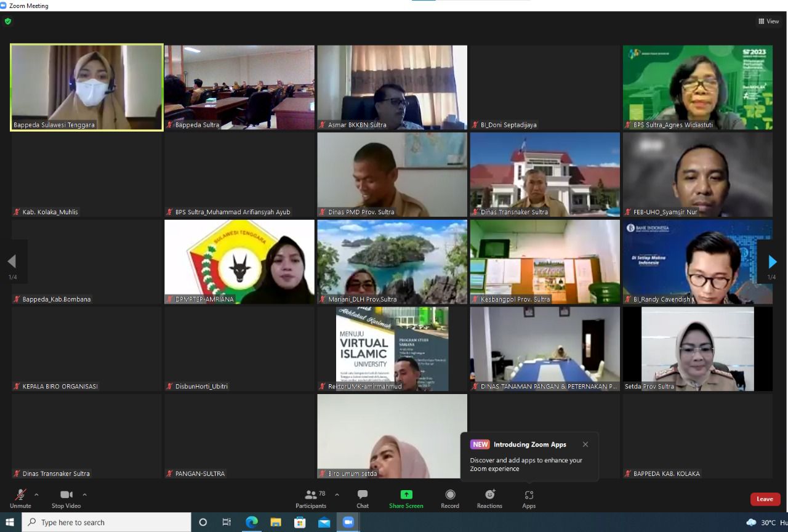Open the Windows Start menu
The image size is (788, 532).
(10, 522)
